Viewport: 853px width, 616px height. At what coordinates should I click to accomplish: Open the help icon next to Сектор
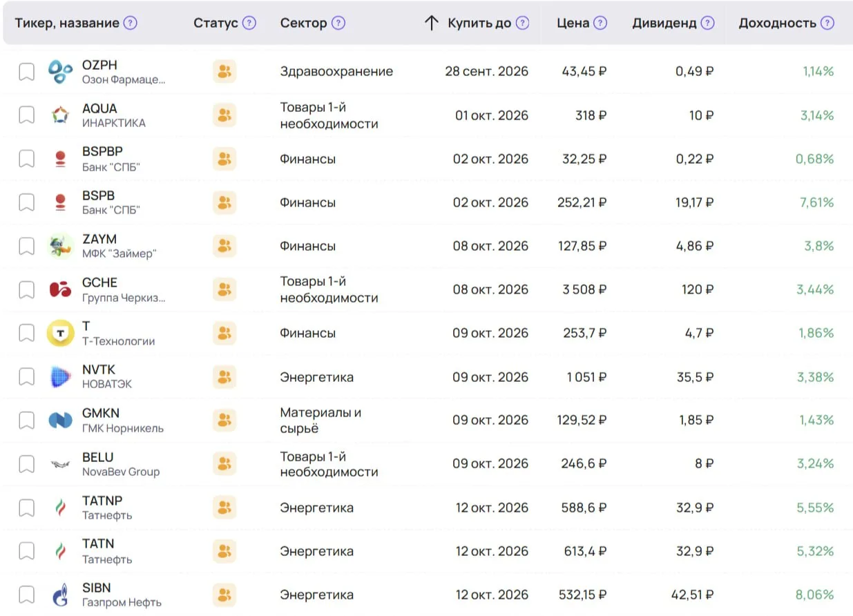click(338, 23)
